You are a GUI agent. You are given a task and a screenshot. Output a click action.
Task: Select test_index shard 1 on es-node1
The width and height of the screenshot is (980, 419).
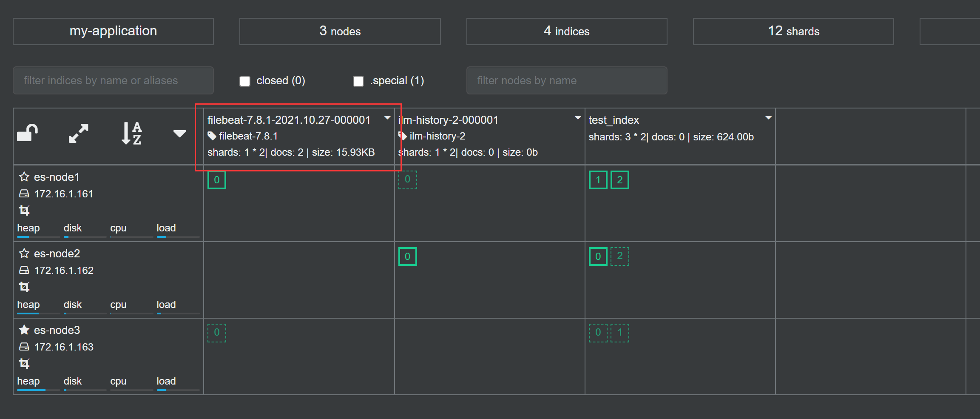coord(598,180)
